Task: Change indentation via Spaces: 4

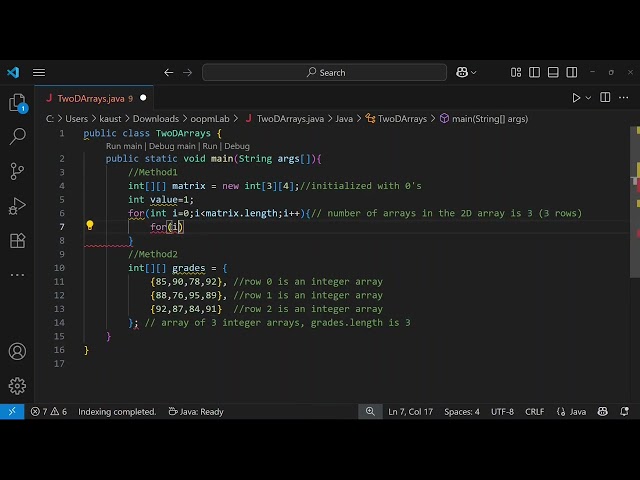Action: [x=462, y=411]
